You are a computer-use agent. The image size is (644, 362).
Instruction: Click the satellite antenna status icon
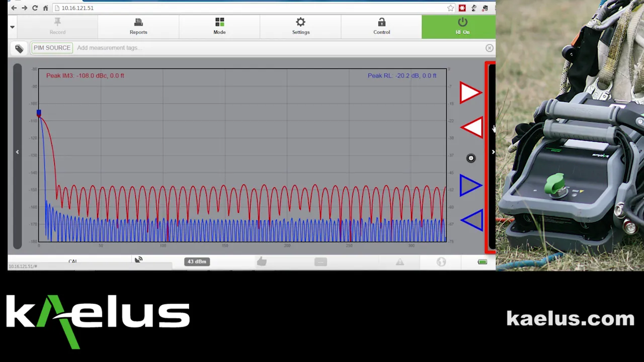click(138, 260)
